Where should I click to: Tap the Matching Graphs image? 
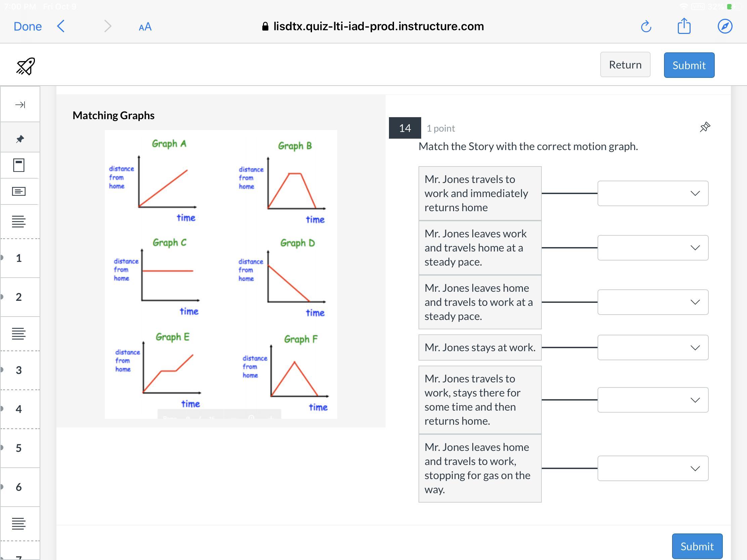click(x=221, y=274)
